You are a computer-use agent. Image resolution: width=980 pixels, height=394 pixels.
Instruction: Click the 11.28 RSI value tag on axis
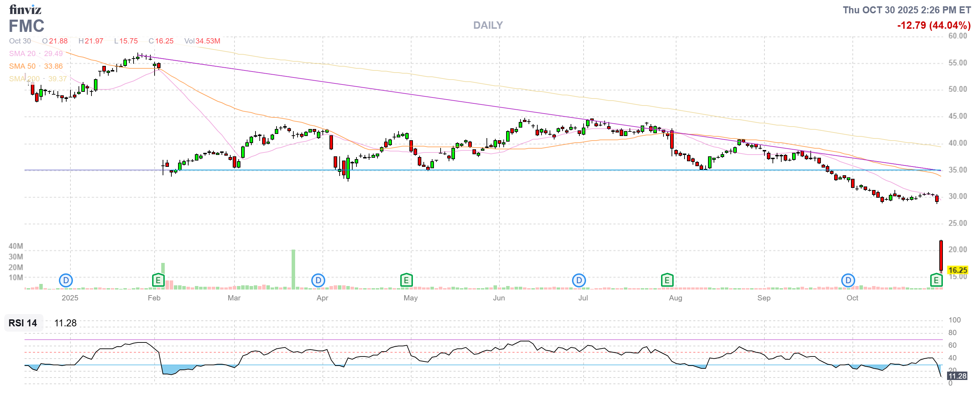coord(957,376)
